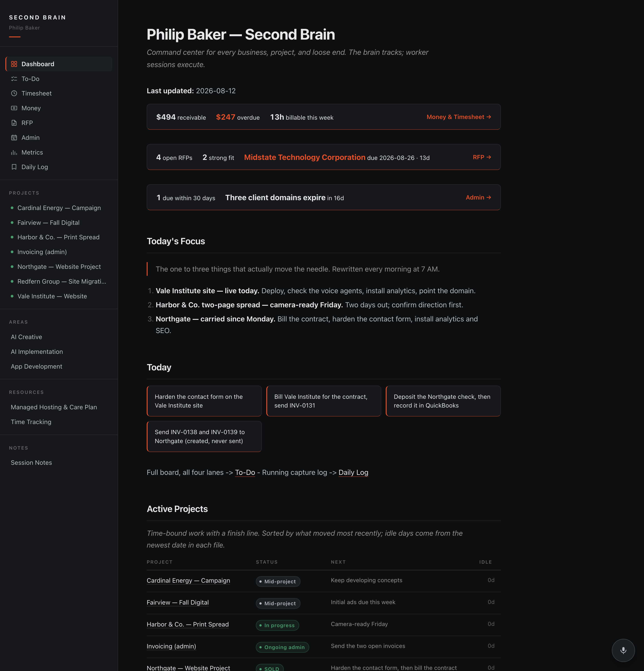Image resolution: width=644 pixels, height=671 pixels.
Task: Click the Send INV-0138 and INV-0139 card
Action: 204,437
